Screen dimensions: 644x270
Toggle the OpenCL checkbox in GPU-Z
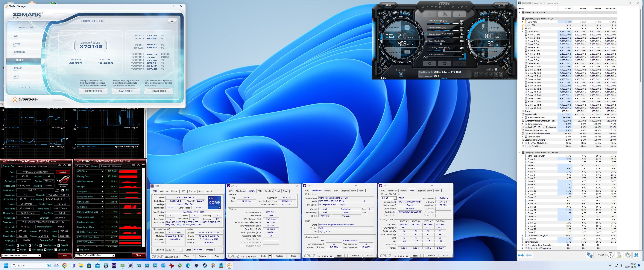coord(18,245)
